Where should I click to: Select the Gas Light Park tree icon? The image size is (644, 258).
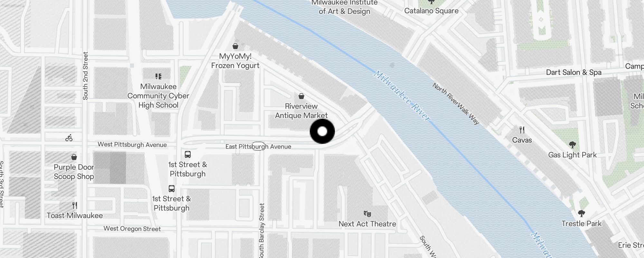point(572,145)
